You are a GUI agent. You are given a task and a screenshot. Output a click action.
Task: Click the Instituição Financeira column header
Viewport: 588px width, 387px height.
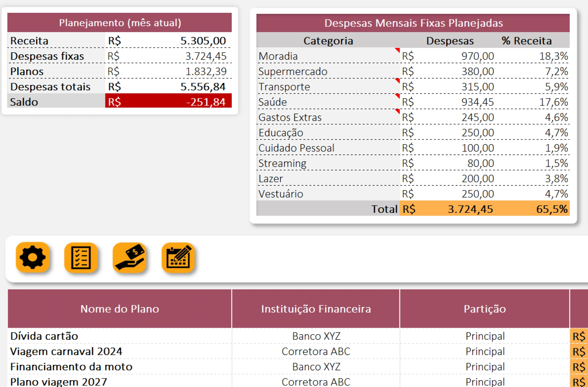point(316,309)
